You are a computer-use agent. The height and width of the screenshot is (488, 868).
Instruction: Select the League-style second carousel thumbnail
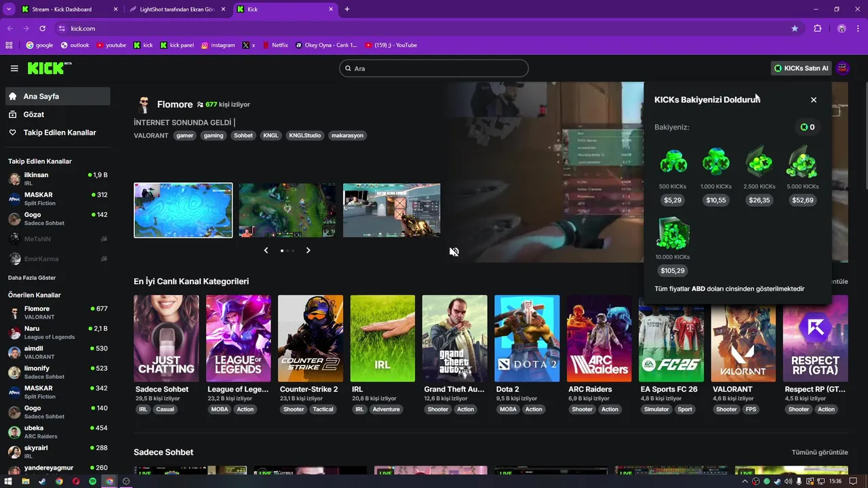tap(287, 210)
